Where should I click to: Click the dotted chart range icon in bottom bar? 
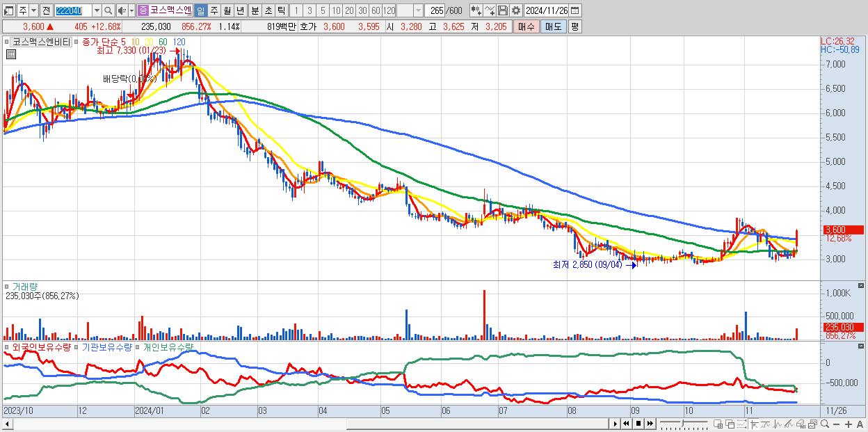pos(741,424)
